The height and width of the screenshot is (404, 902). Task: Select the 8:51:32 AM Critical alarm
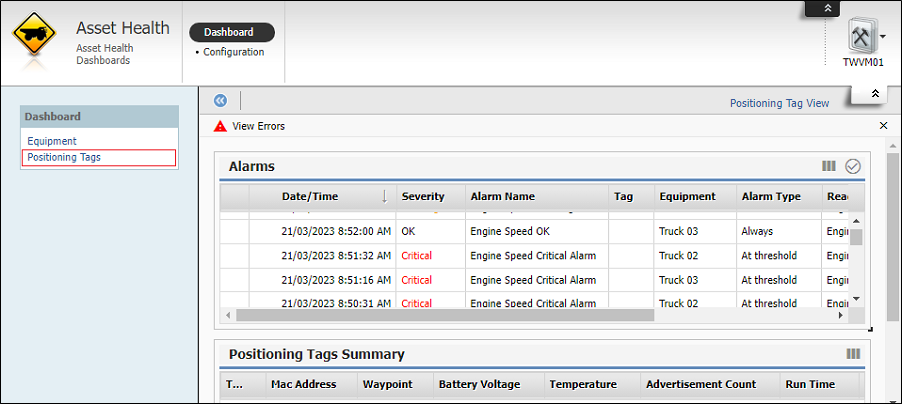point(534,256)
